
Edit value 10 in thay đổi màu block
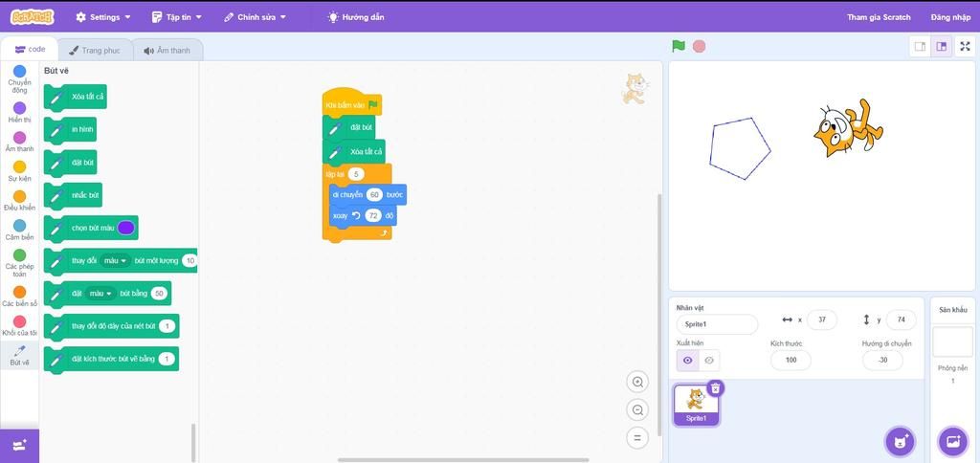tap(190, 260)
